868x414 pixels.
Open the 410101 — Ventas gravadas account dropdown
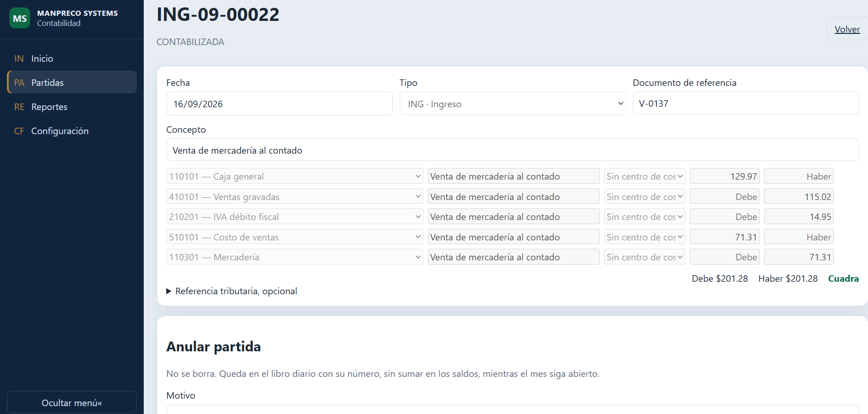click(295, 197)
